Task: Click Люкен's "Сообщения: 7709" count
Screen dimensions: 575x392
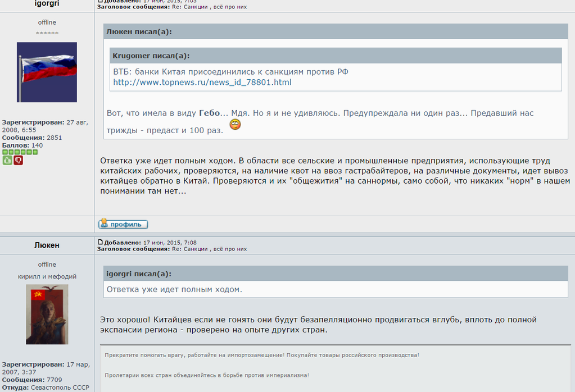Action: pyautogui.click(x=32, y=380)
